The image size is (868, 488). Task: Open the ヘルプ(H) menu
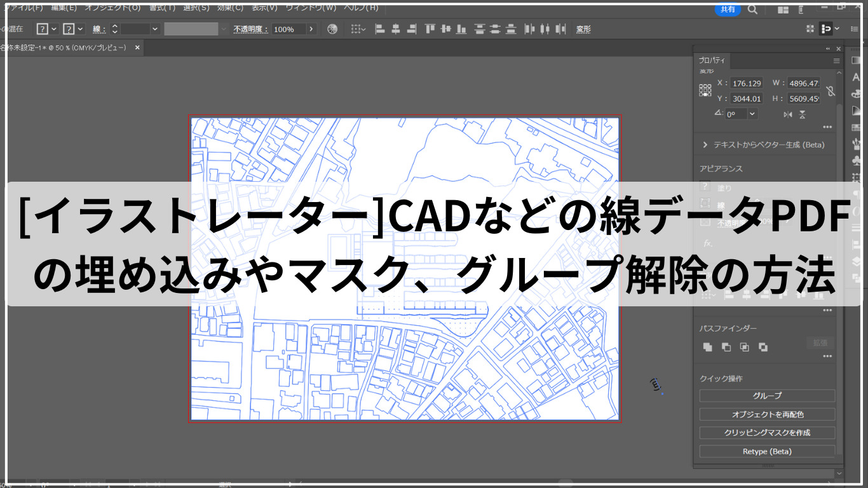pyautogui.click(x=361, y=8)
